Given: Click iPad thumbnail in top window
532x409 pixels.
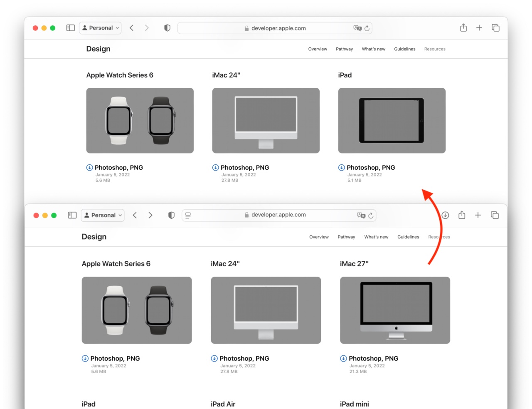Looking at the screenshot, I should (x=392, y=121).
